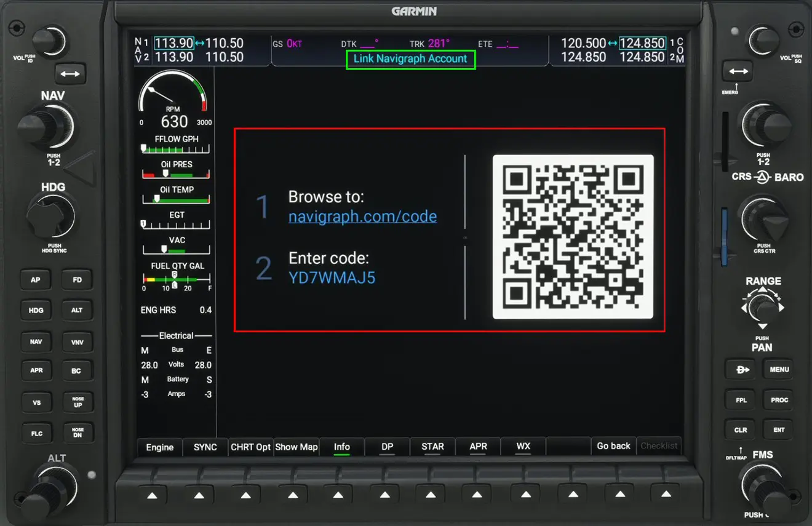The width and height of the screenshot is (812, 526).
Task: Open the navigraph.com/code link
Action: pos(362,217)
